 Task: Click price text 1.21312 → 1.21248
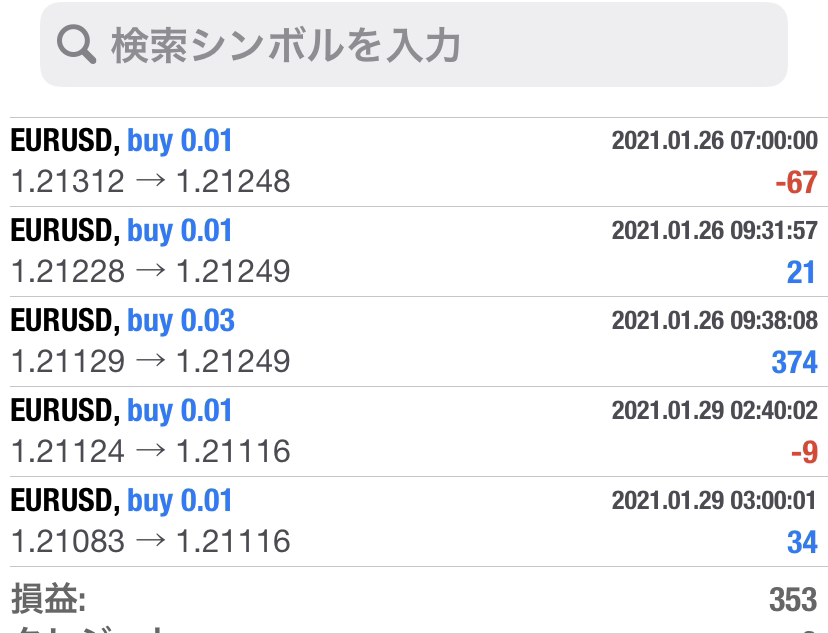(x=150, y=182)
